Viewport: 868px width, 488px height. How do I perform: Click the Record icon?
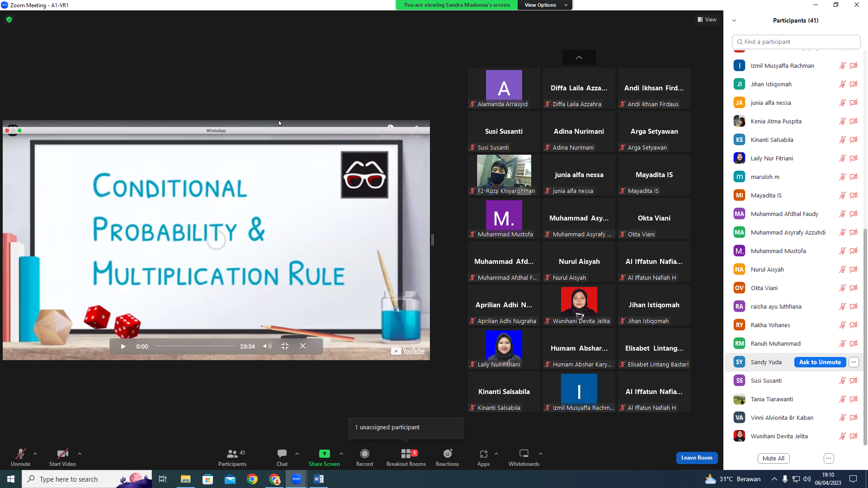point(365,454)
